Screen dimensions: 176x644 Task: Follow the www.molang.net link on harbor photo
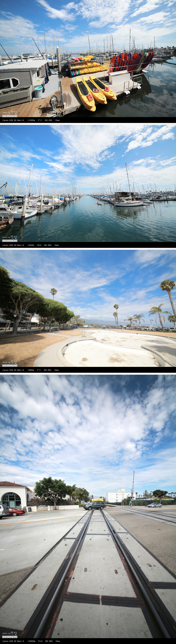coord(10,241)
